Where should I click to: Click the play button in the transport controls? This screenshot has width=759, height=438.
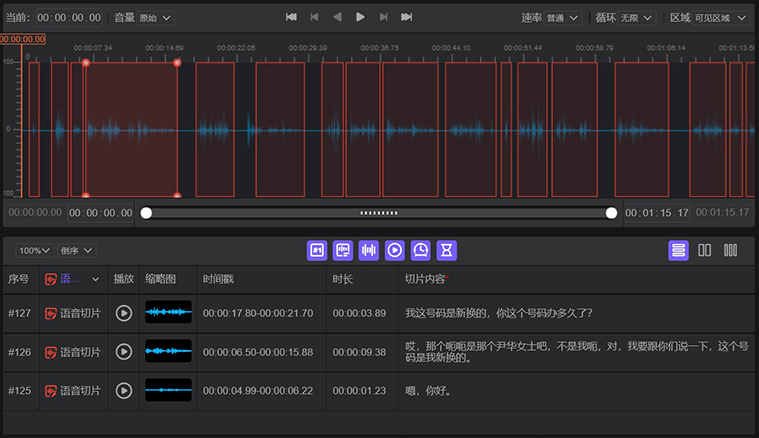[360, 17]
